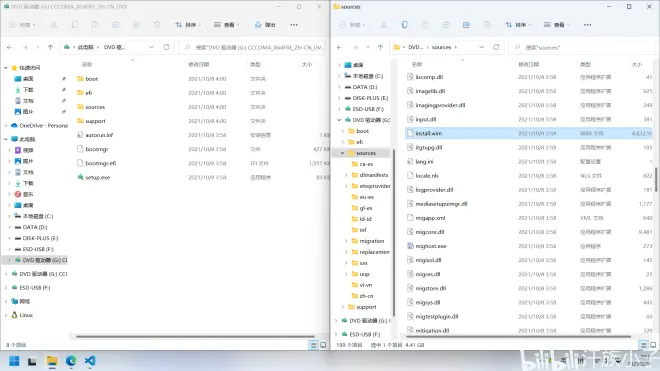Click the back arrow in left Explorer window
The width and height of the screenshot is (660, 371).
[x=9, y=47]
